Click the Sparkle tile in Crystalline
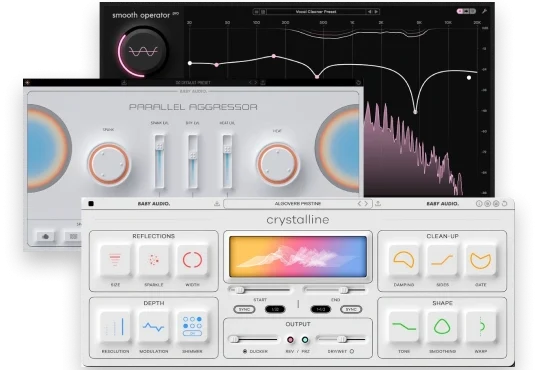537x370 pixels. click(154, 260)
